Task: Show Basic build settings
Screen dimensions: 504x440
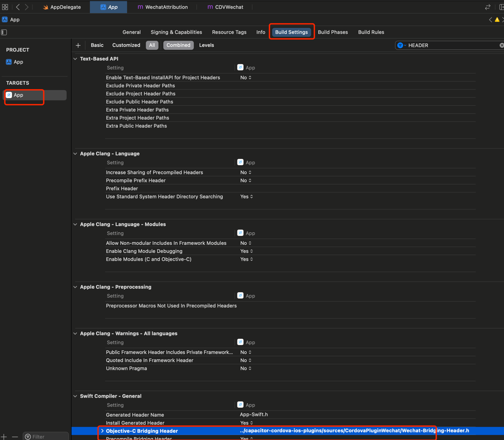Action: pyautogui.click(x=97, y=45)
